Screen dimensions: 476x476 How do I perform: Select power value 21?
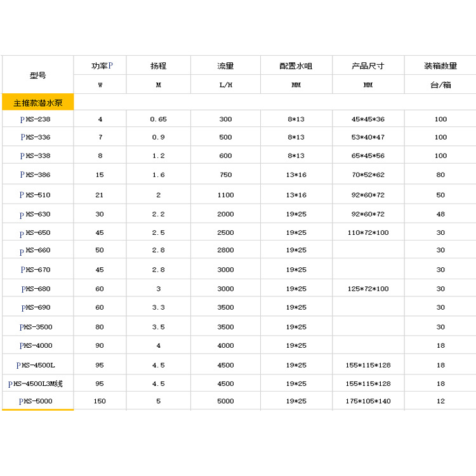(99, 195)
